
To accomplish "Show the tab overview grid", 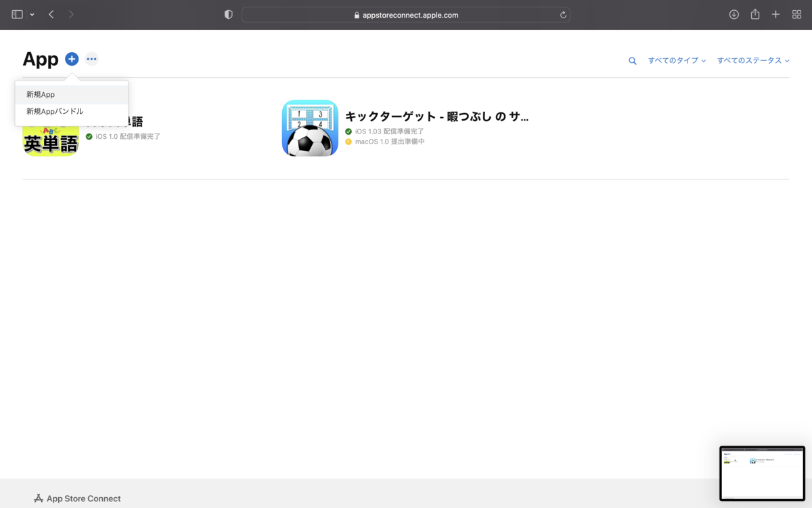I will click(796, 14).
